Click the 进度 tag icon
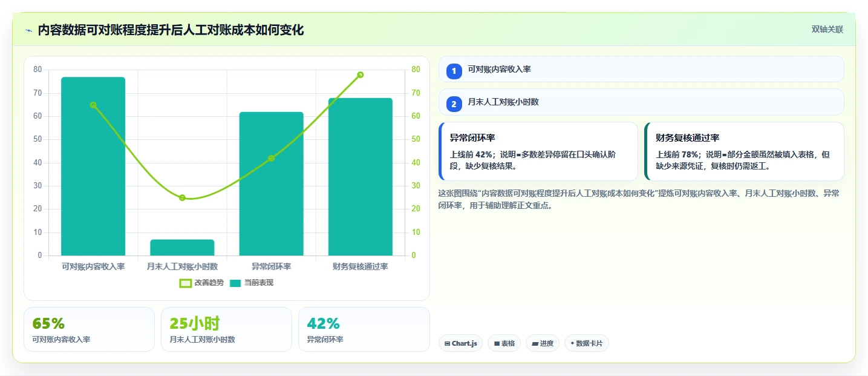Image resolution: width=868 pixels, height=376 pixels. tap(535, 343)
